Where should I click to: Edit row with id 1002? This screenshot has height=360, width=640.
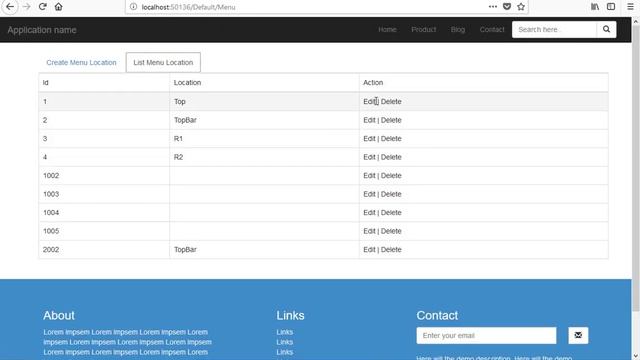tap(369, 176)
